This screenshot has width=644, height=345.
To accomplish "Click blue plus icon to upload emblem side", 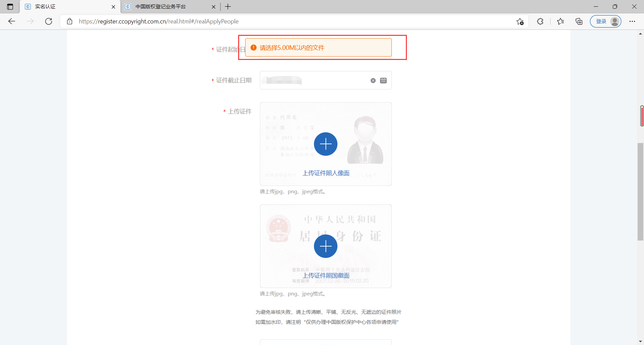I will pos(325,246).
